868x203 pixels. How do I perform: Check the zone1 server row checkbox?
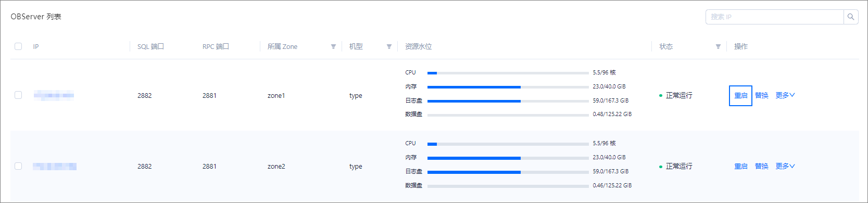18,95
